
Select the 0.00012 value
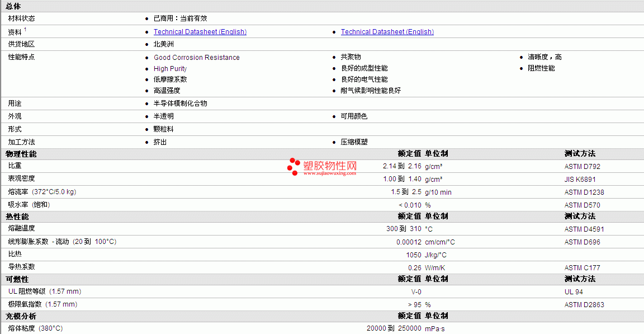click(x=409, y=242)
